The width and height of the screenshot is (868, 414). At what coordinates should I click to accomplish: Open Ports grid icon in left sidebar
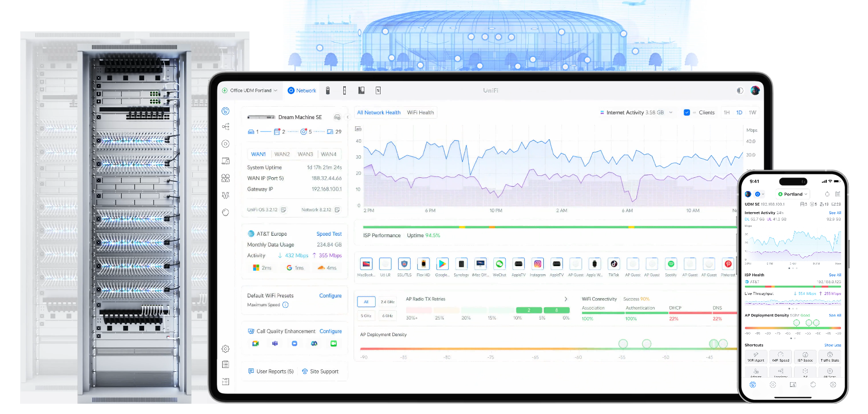click(226, 178)
